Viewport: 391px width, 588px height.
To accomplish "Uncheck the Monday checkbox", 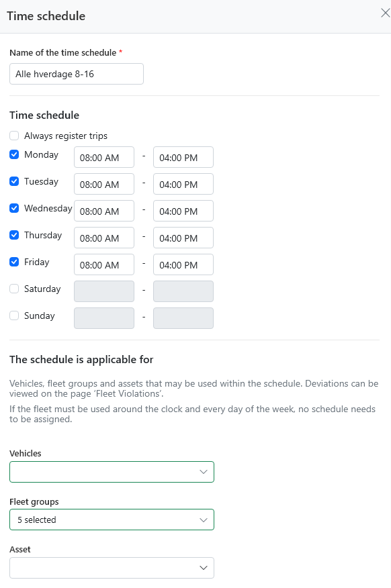I will [14, 154].
